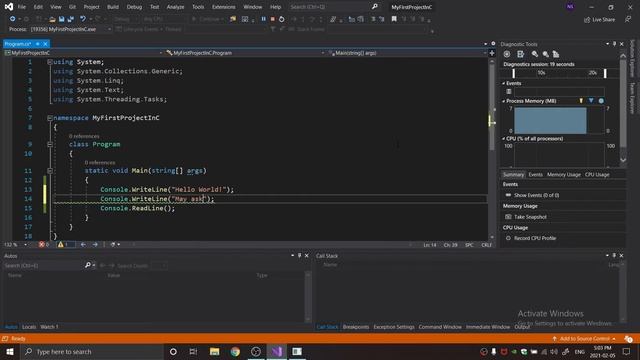Viewport: 640px width, 360px height.
Task: Collapse the Process Memory (MB) section
Action: click(x=504, y=101)
